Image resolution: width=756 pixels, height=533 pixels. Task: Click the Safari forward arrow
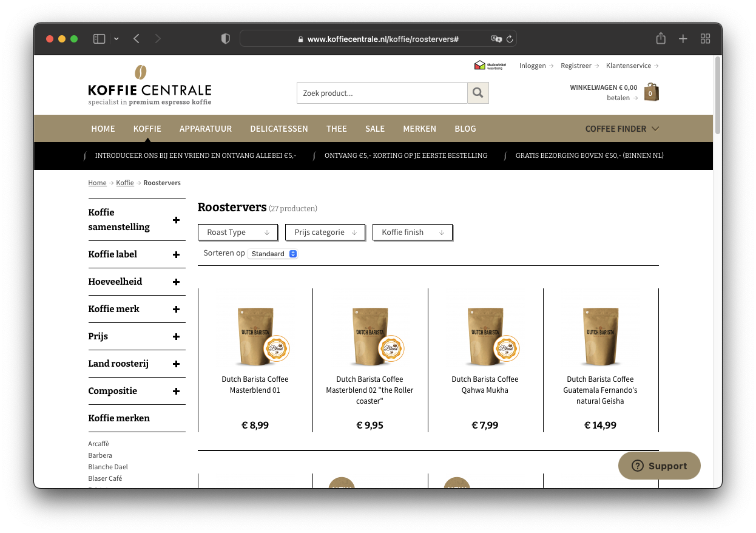click(158, 39)
